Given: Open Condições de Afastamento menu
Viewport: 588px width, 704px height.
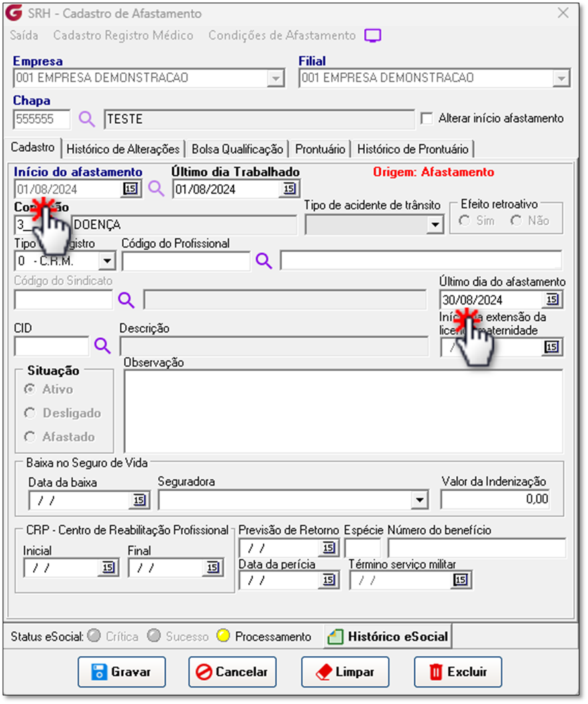Looking at the screenshot, I should click(x=282, y=36).
